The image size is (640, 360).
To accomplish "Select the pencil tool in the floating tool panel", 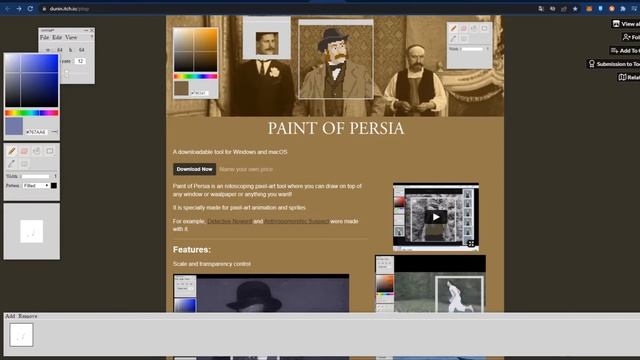I will tap(12, 151).
